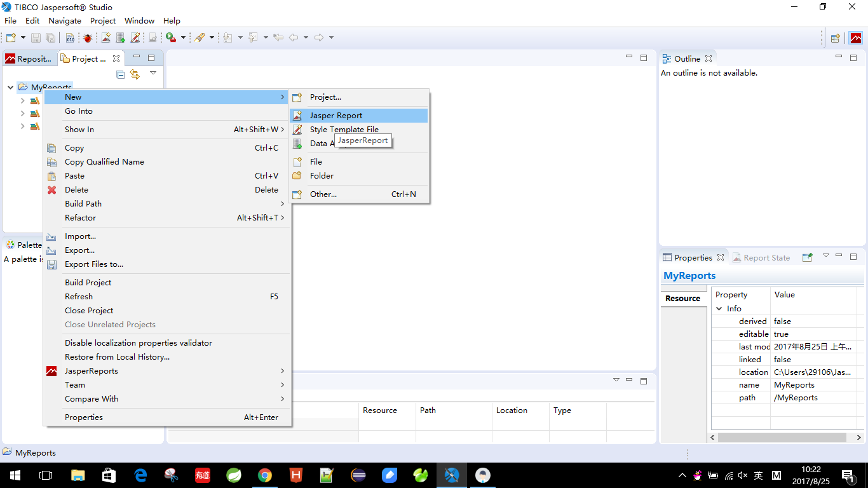Open Chrome from the Windows taskbar

tap(265, 475)
